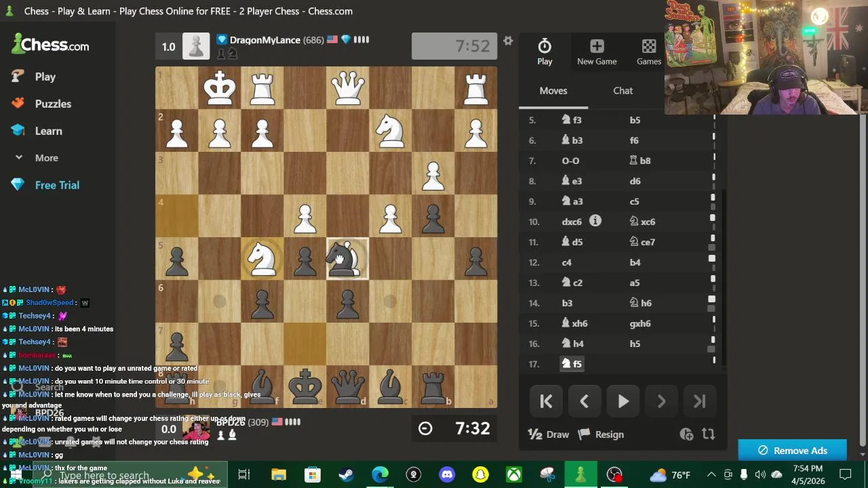Open Snapchat from the taskbar

pos(480,474)
